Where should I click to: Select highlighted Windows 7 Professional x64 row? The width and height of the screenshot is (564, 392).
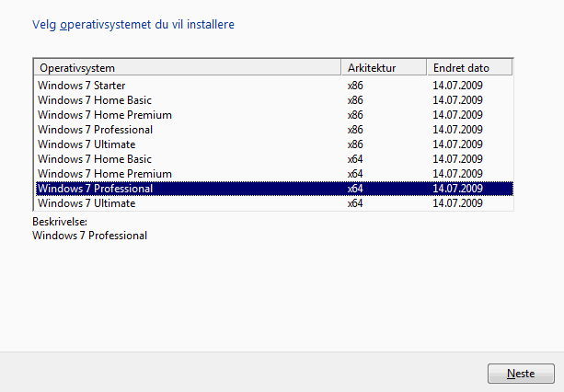[274, 189]
